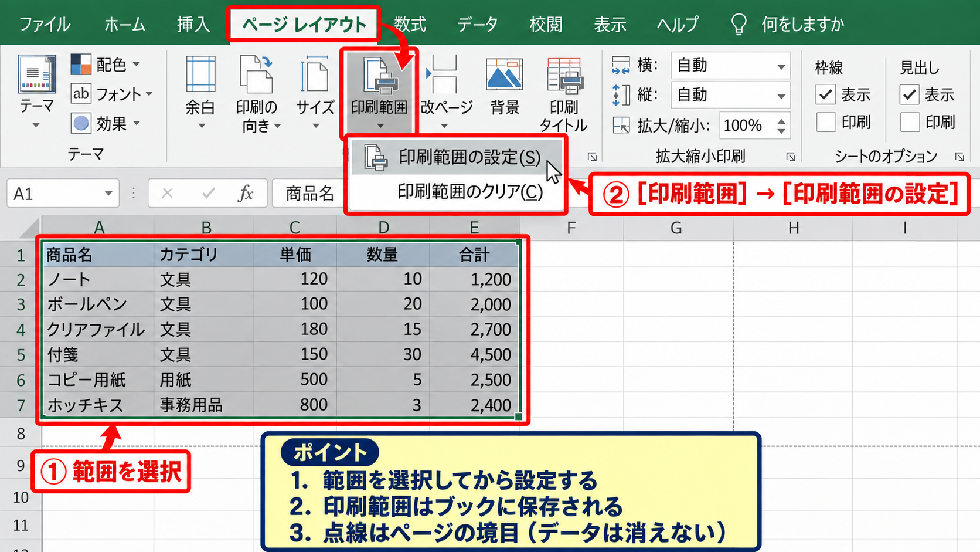Switch to the データ tab

click(477, 25)
